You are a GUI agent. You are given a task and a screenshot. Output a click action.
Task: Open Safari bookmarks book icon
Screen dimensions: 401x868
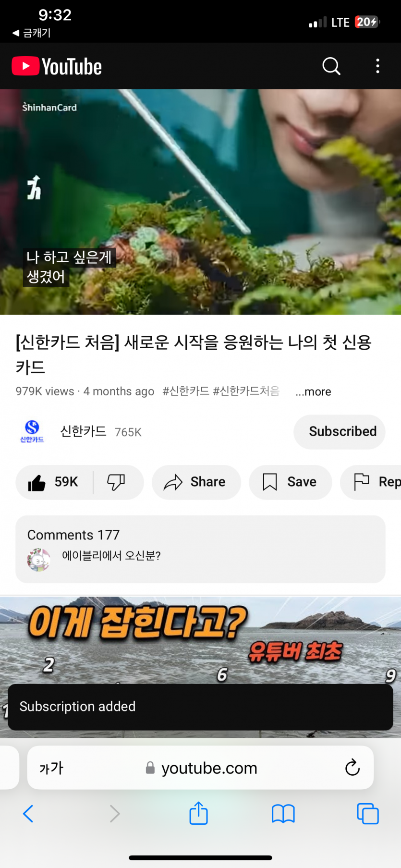pyautogui.click(x=283, y=814)
